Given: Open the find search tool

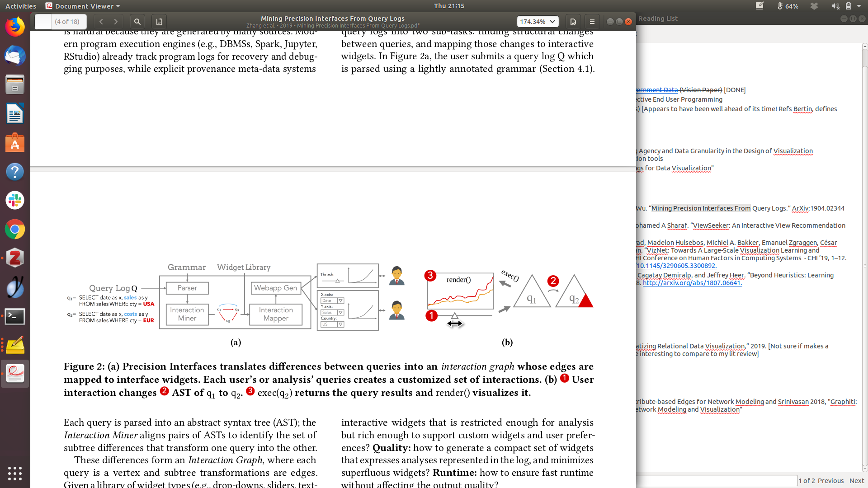Looking at the screenshot, I should [x=137, y=22].
